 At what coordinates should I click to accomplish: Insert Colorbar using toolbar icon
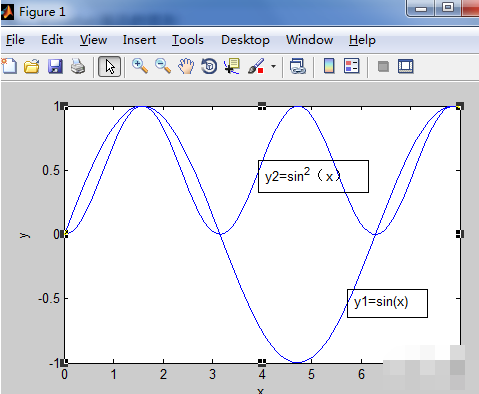(x=329, y=66)
